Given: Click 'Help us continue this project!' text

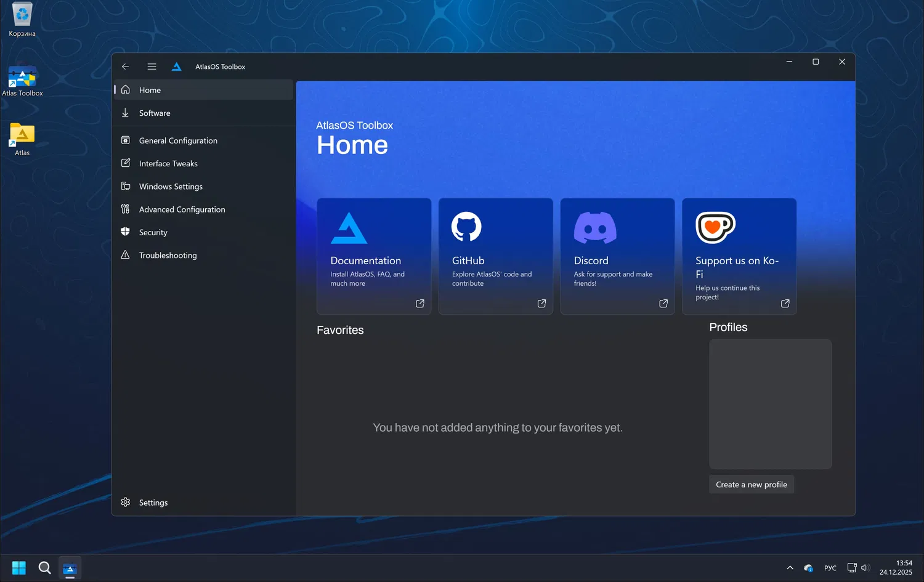Looking at the screenshot, I should 727,293.
